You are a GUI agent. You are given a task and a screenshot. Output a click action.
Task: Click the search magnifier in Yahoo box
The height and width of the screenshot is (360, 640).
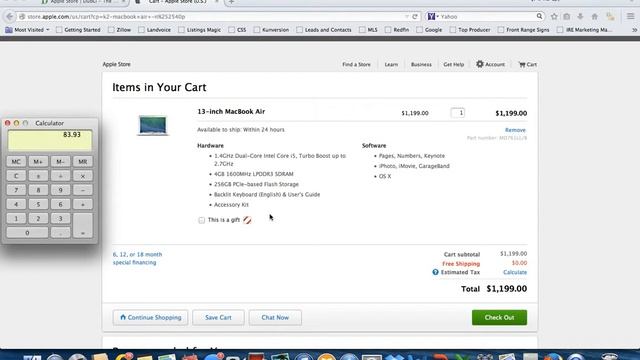539,16
